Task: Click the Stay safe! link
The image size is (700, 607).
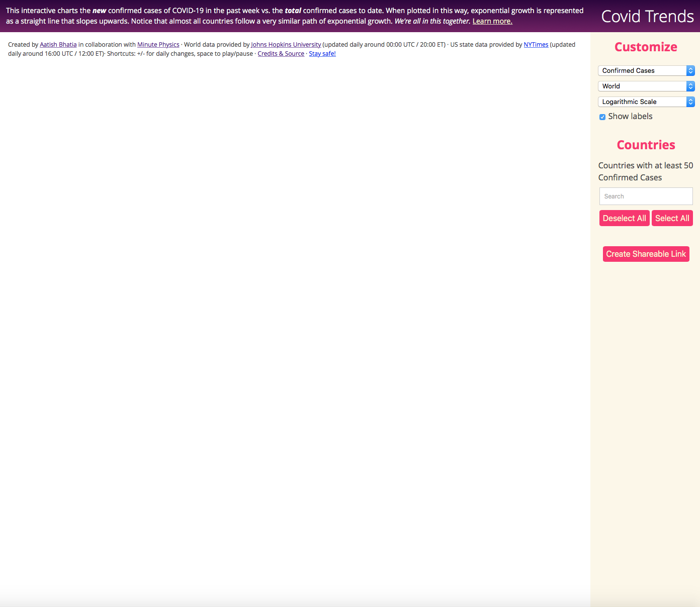Action: (322, 54)
